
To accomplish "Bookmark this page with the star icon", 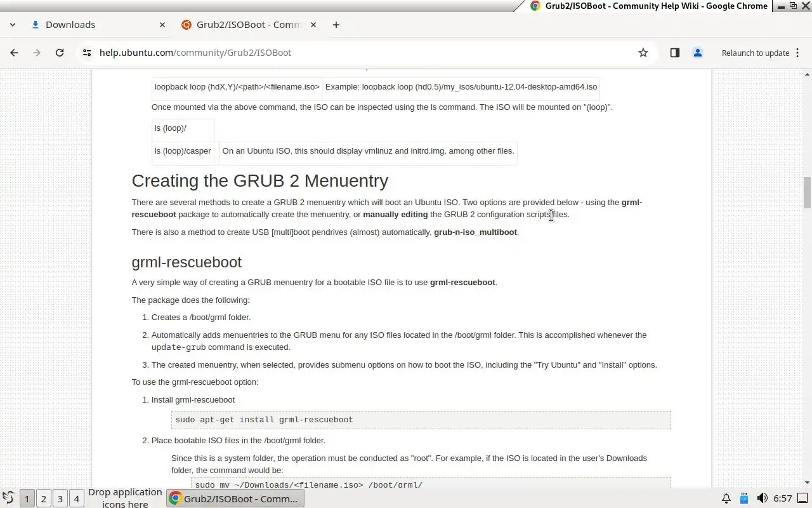I will [x=643, y=53].
